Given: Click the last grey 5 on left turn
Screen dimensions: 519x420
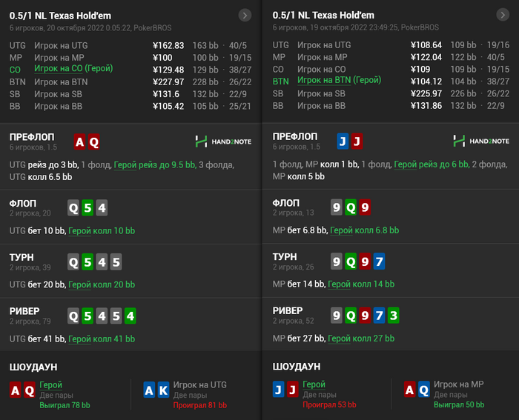Looking at the screenshot, I should click(116, 262).
